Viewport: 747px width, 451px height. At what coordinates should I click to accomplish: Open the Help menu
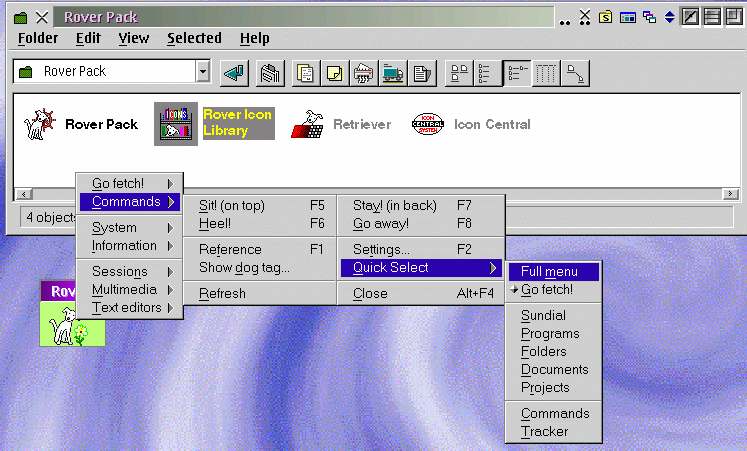coord(254,38)
